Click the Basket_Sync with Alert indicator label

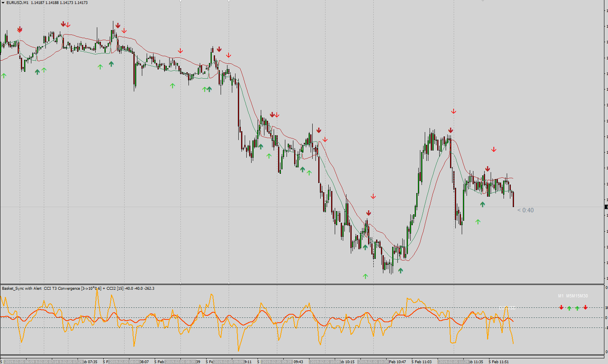point(22,288)
